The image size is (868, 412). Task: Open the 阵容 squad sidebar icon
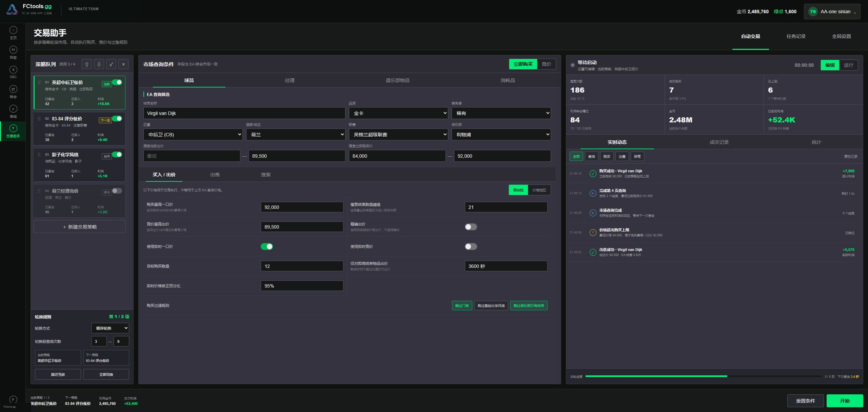(x=13, y=50)
